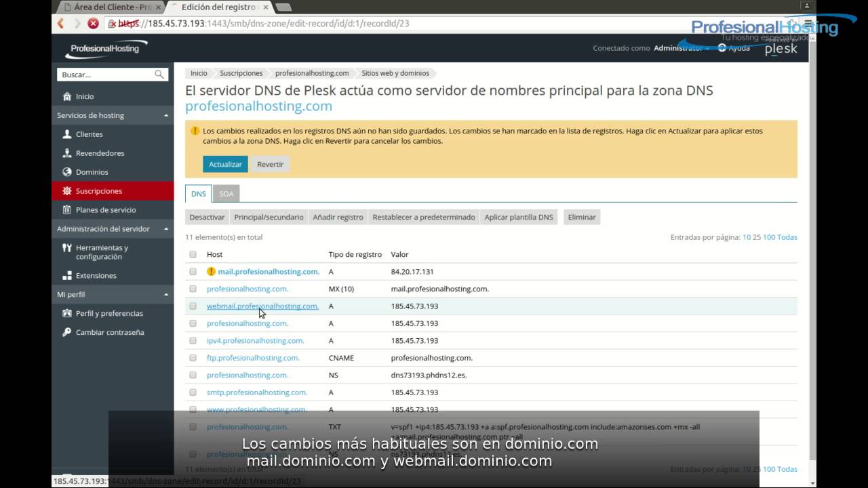
Task: Open profesionalhosting.com zone title link
Action: (x=258, y=106)
